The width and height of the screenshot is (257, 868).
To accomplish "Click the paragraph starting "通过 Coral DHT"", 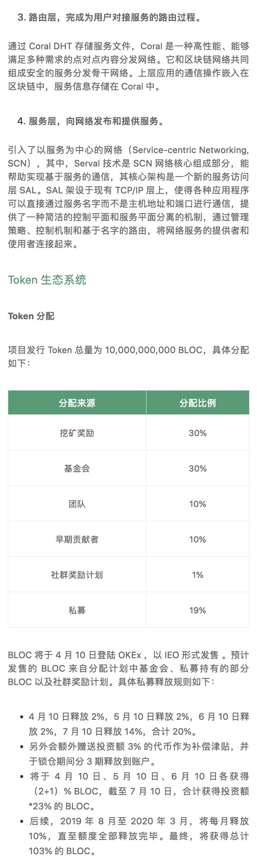I will click(128, 66).
